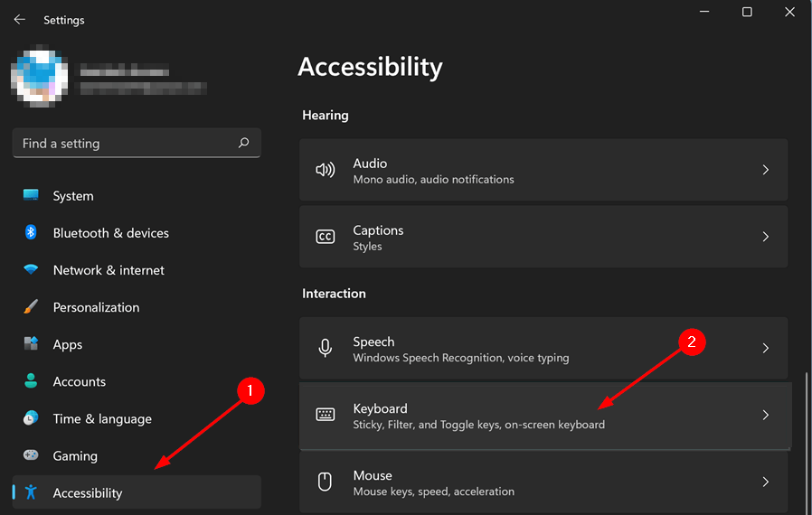Click the Speech microphone icon
This screenshot has width=812, height=515.
326,348
